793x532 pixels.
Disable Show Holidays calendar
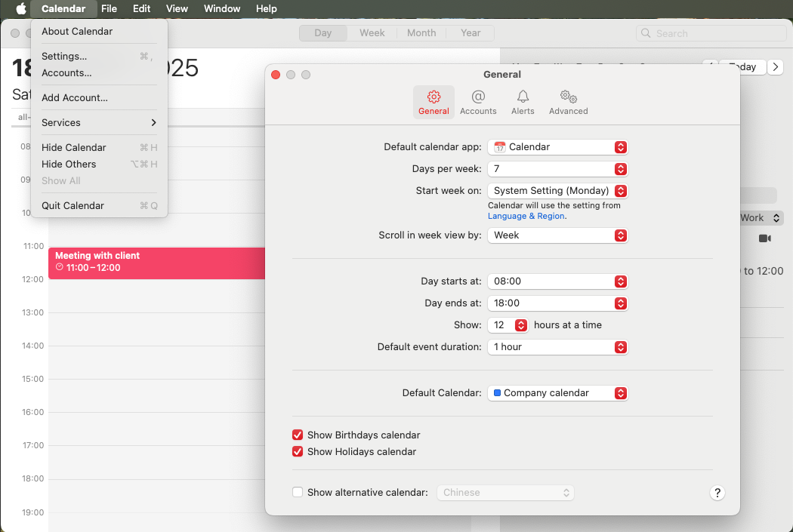(x=298, y=451)
